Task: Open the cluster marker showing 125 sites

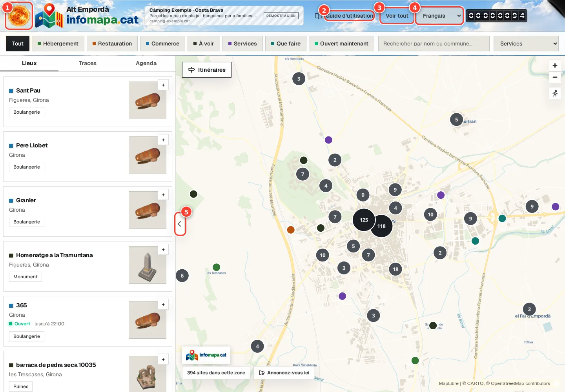Action: [364, 220]
